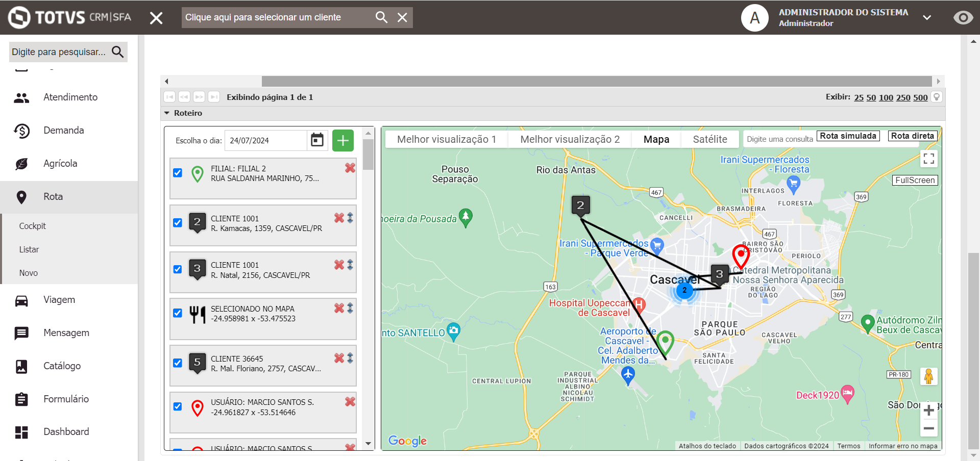The height and width of the screenshot is (461, 980).
Task: Remove USUÁRIO MARCIO SANTOS -24.961827 stop
Action: (350, 402)
